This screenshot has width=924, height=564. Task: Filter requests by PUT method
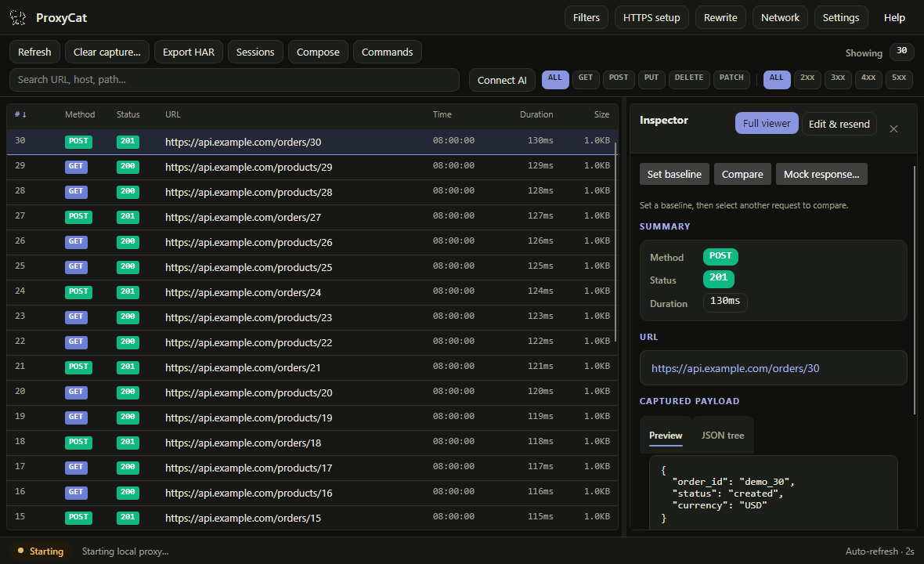[x=651, y=80]
